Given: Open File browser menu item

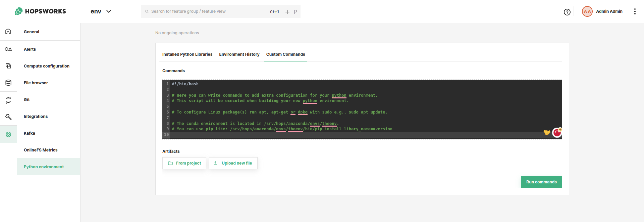Looking at the screenshot, I should (49, 83).
